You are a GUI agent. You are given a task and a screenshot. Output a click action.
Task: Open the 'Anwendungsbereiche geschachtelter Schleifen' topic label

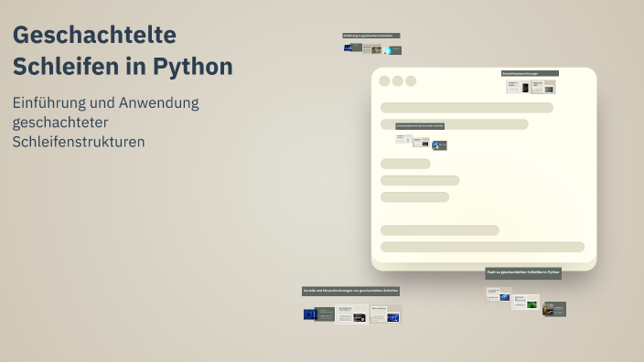point(420,126)
